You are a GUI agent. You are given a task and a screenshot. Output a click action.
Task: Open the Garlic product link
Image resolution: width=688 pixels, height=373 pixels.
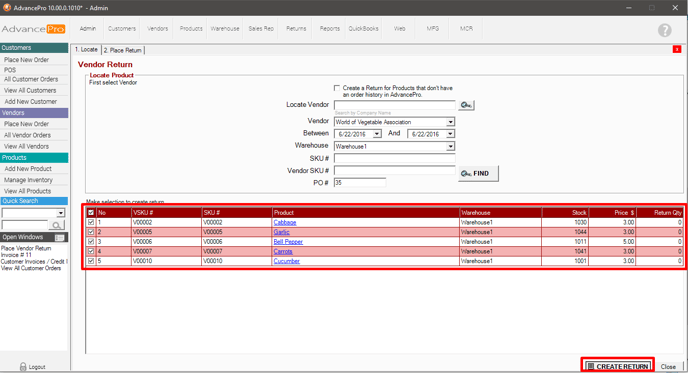[x=281, y=232]
